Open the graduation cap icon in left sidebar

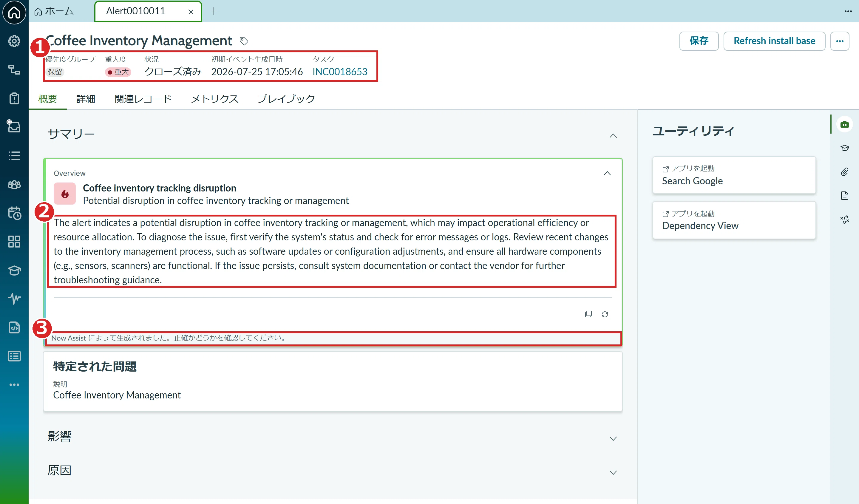14,270
